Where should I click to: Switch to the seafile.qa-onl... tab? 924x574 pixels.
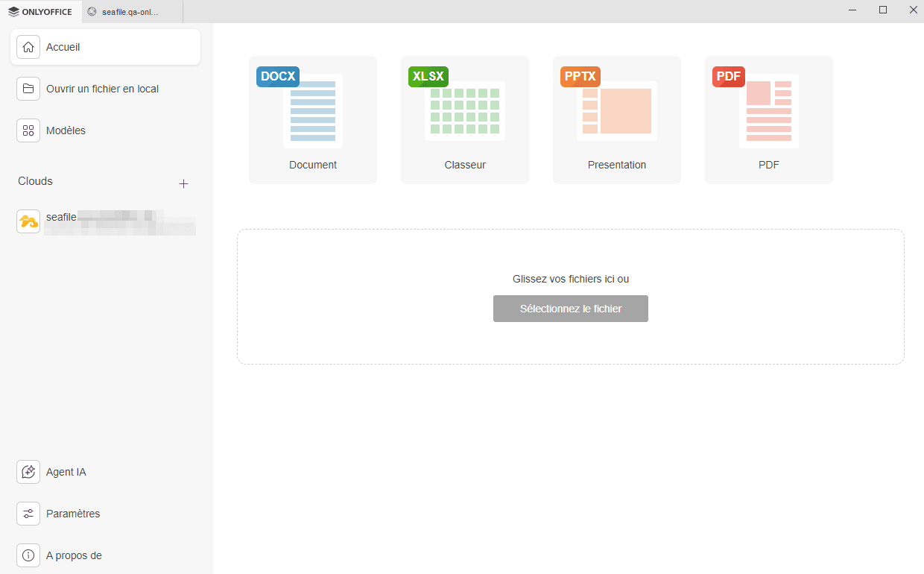131,11
